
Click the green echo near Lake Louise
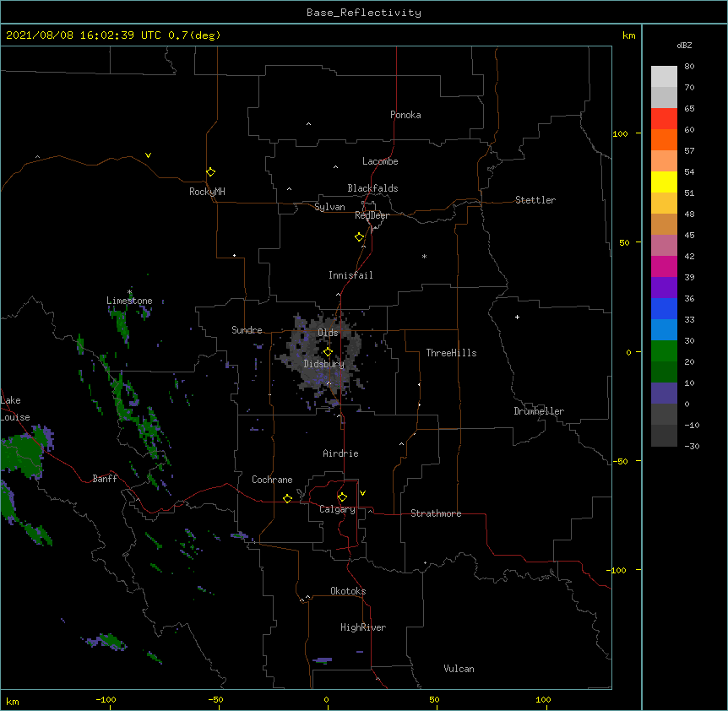point(22,454)
